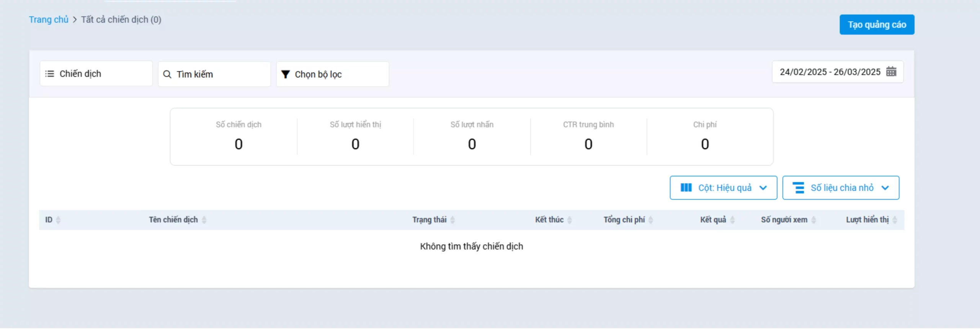Image resolution: width=980 pixels, height=329 pixels.
Task: Go to Trang chủ breadcrumb link
Action: pos(49,20)
